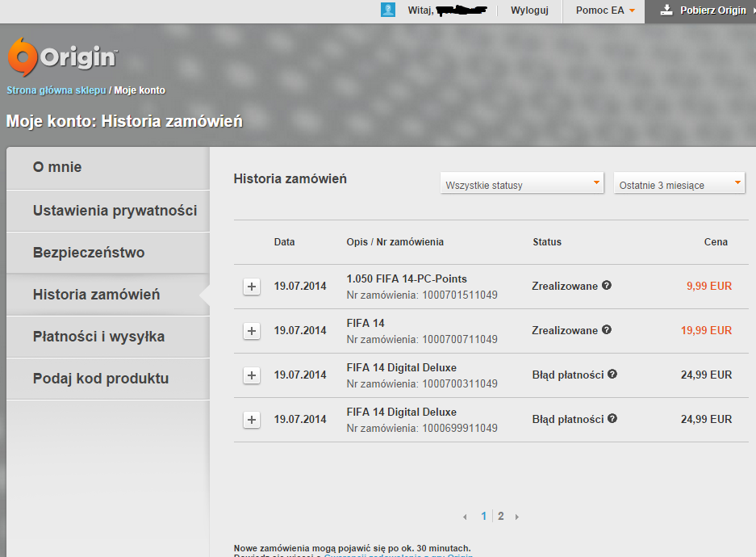Click the Moje konto: Historia zamówień heading
The width and height of the screenshot is (756, 557).
(124, 121)
